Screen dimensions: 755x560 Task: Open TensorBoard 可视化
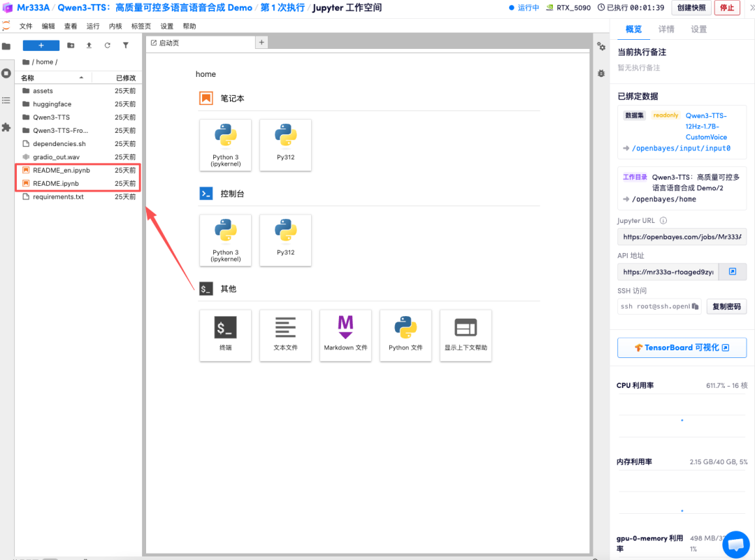[x=682, y=347]
